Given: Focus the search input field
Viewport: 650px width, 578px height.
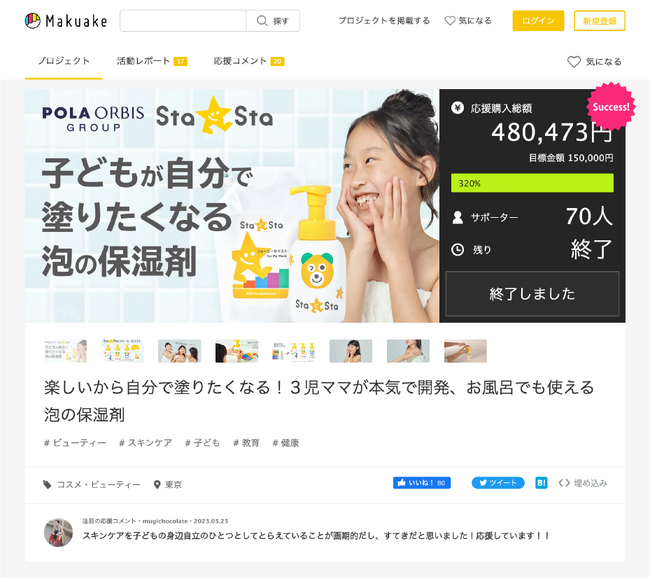Looking at the screenshot, I should [x=183, y=21].
